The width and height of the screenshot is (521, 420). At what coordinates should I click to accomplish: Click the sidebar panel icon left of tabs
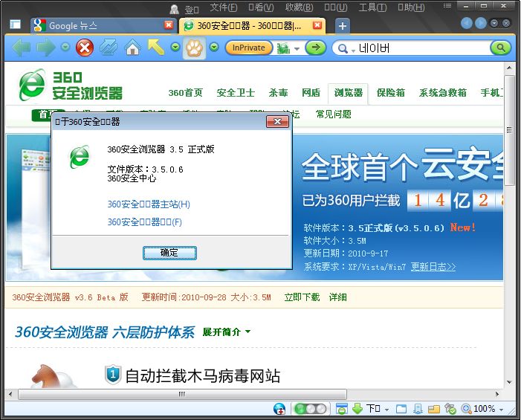pos(15,25)
